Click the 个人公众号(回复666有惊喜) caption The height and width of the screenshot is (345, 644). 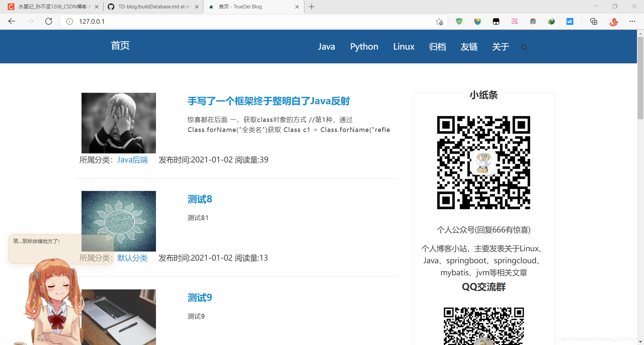point(484,230)
